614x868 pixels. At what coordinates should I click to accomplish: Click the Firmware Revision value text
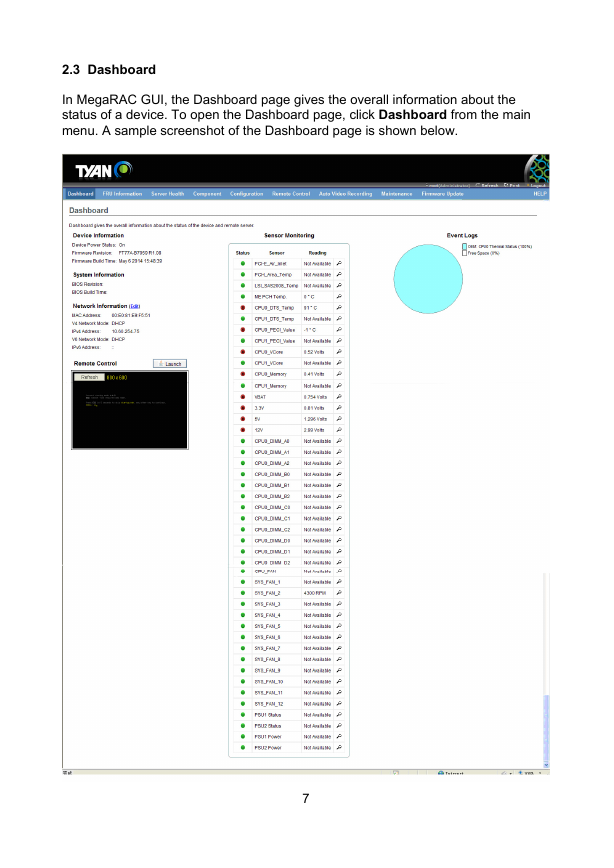tap(140, 253)
